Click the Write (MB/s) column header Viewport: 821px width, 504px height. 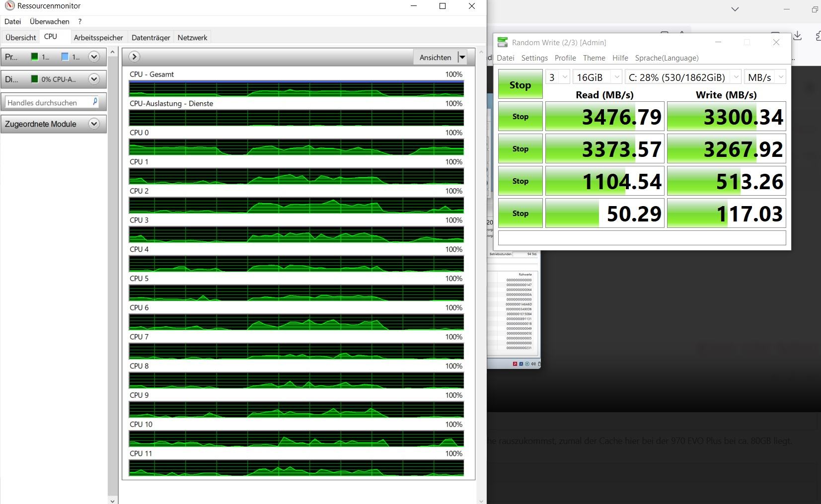coord(726,94)
